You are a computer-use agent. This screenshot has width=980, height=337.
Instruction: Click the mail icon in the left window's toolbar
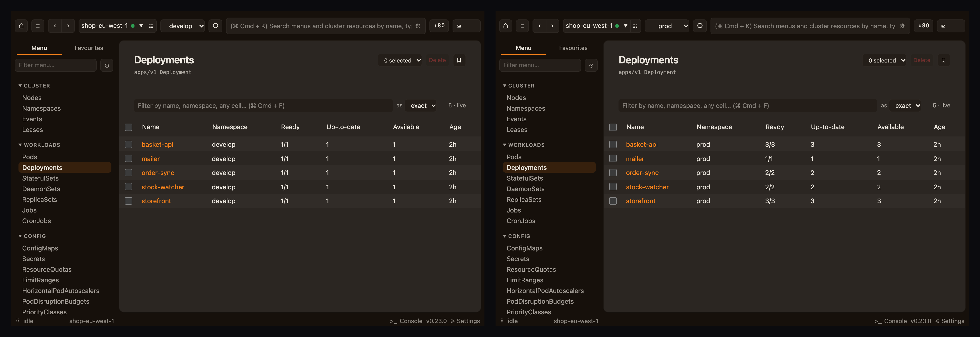[x=466, y=26]
